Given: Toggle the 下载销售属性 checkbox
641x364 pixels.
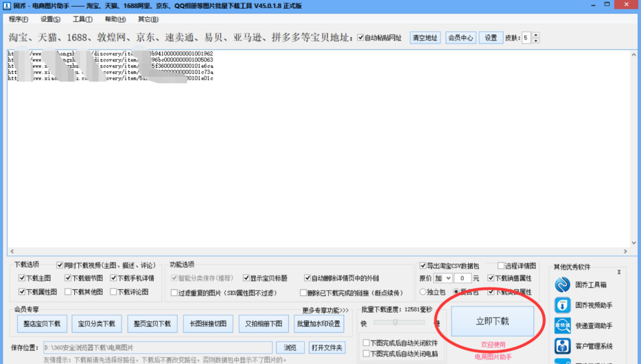Looking at the screenshot, I should point(491,278).
